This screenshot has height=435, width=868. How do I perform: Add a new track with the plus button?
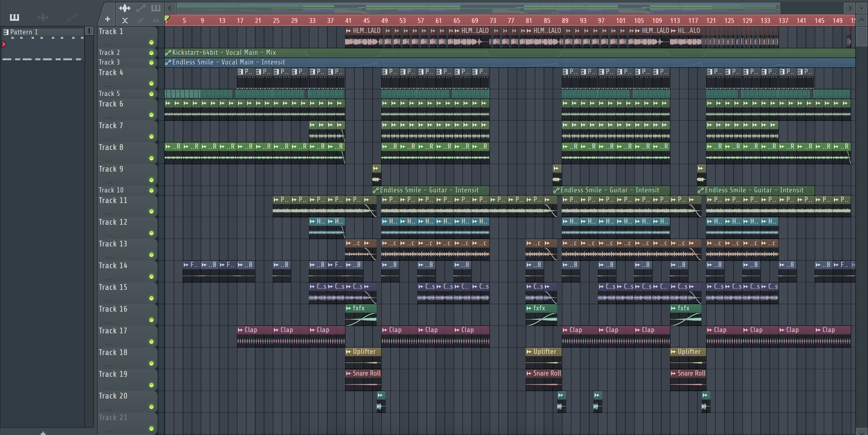108,20
